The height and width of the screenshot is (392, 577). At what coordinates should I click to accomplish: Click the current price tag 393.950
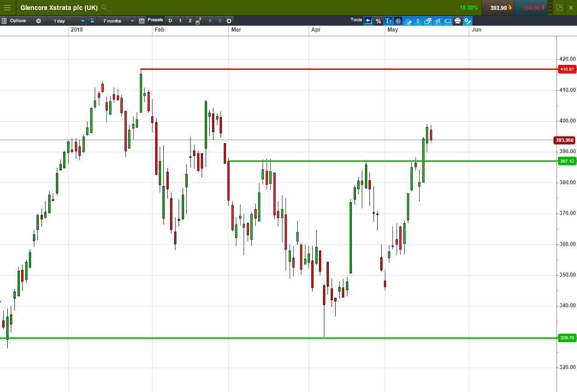[x=564, y=140]
